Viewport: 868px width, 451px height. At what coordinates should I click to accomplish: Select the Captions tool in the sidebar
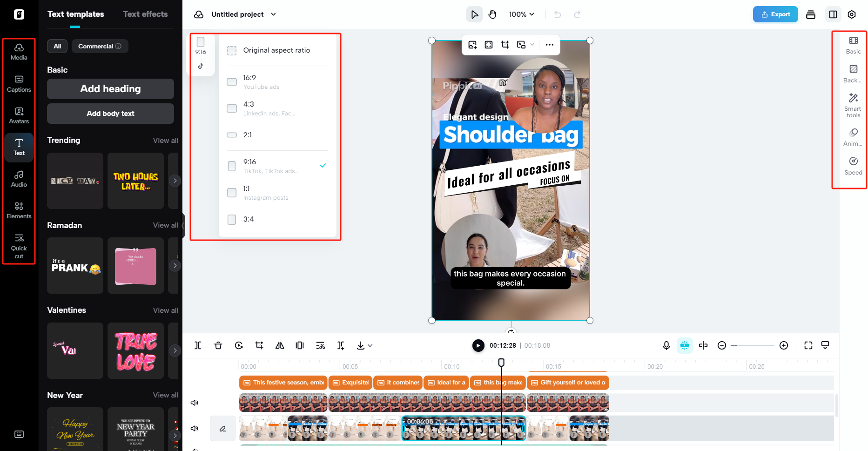tap(19, 83)
